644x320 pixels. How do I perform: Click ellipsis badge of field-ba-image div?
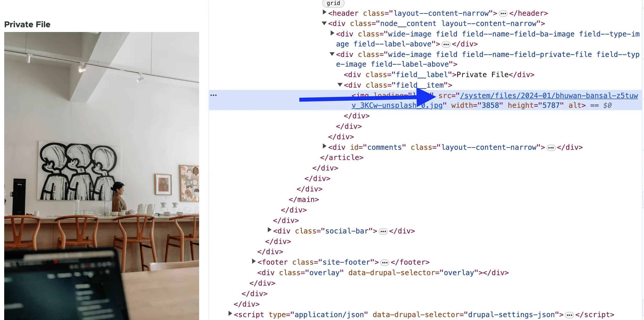[446, 44]
